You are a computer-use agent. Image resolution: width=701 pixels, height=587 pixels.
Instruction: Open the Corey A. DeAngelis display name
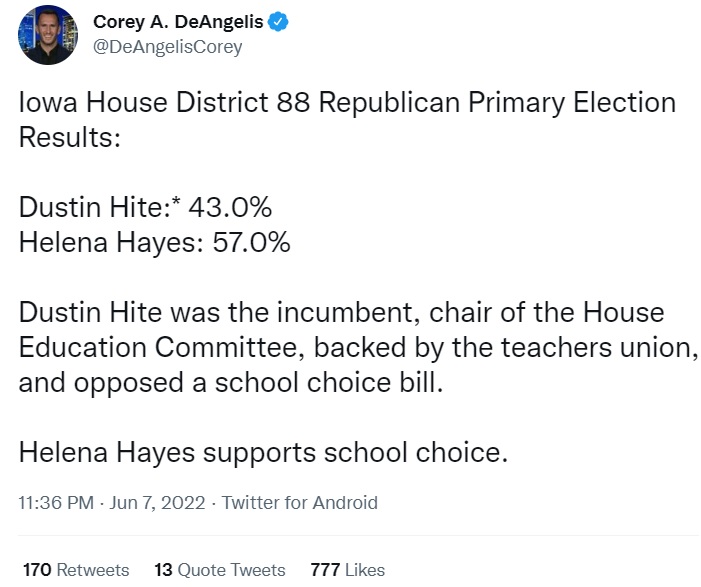(x=178, y=21)
